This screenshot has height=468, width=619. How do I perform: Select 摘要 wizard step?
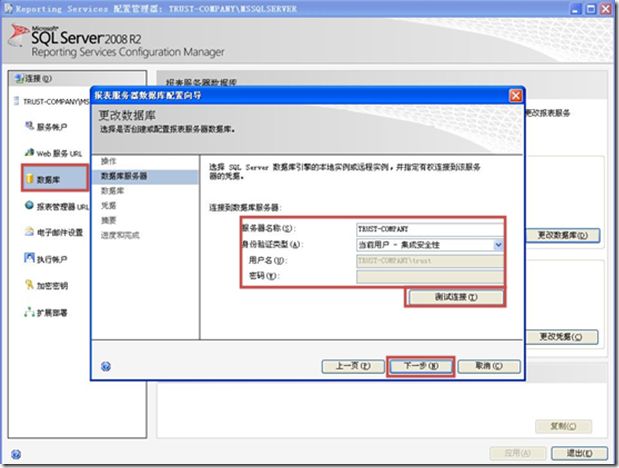108,220
